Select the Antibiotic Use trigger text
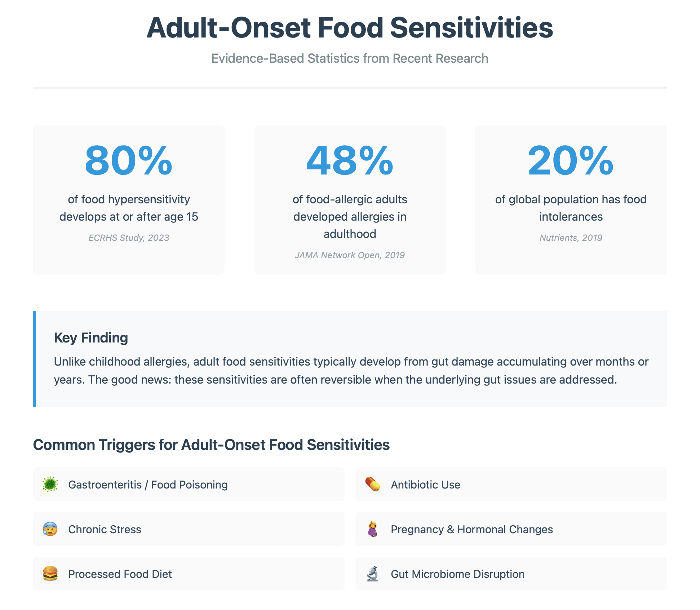 pyautogui.click(x=425, y=485)
